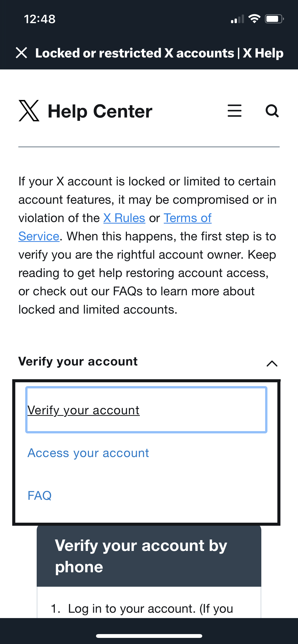Go to the FAQ section

40,495
